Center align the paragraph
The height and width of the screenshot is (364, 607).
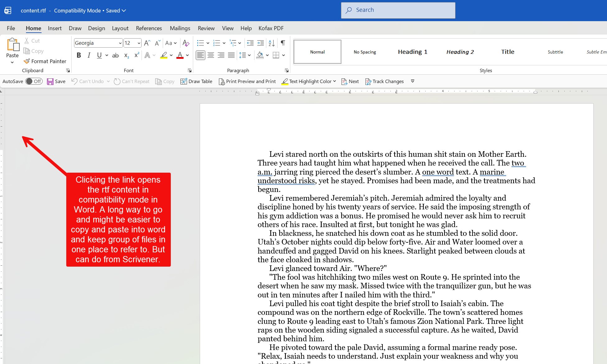tap(211, 55)
